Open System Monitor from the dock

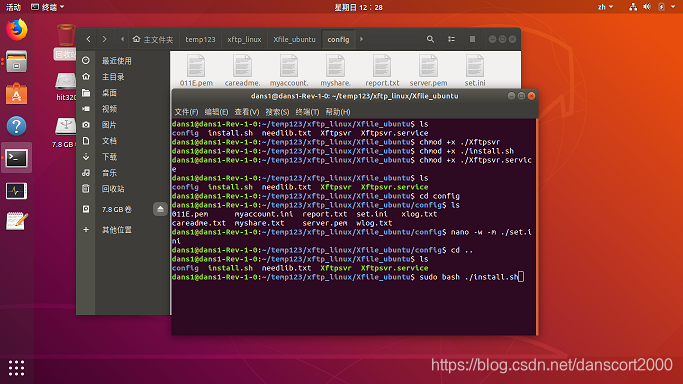(17, 191)
